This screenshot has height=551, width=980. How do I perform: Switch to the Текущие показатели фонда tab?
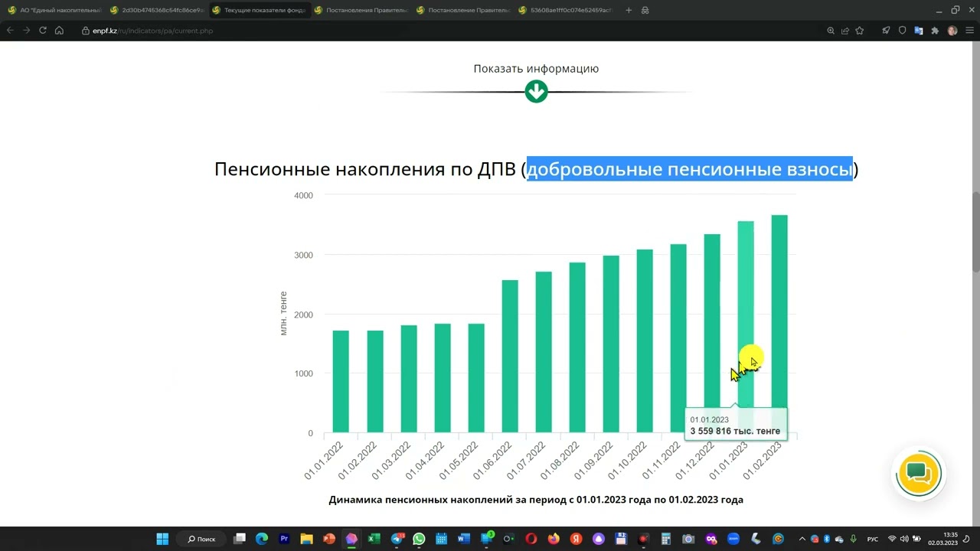(x=259, y=10)
